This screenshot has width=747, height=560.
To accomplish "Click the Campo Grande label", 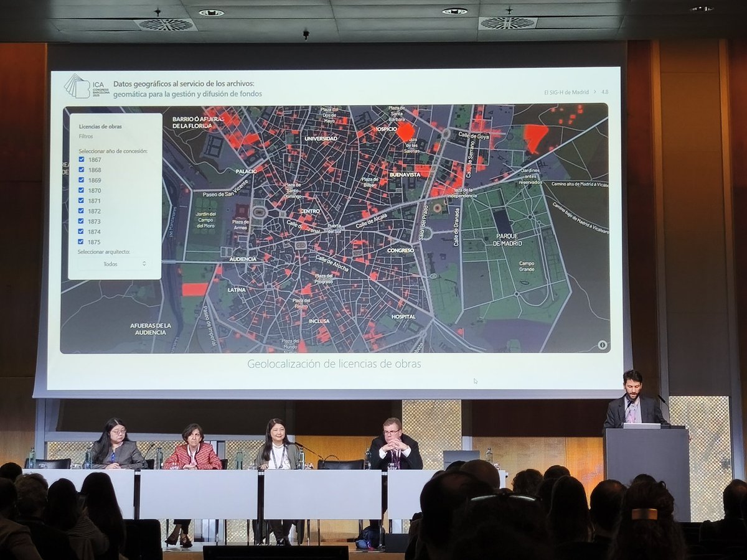I will click(x=527, y=266).
